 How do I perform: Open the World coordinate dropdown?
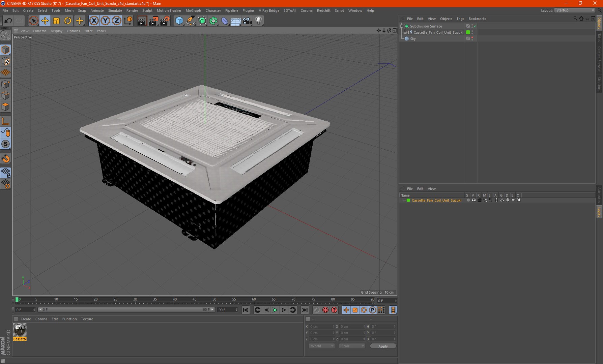[321, 346]
